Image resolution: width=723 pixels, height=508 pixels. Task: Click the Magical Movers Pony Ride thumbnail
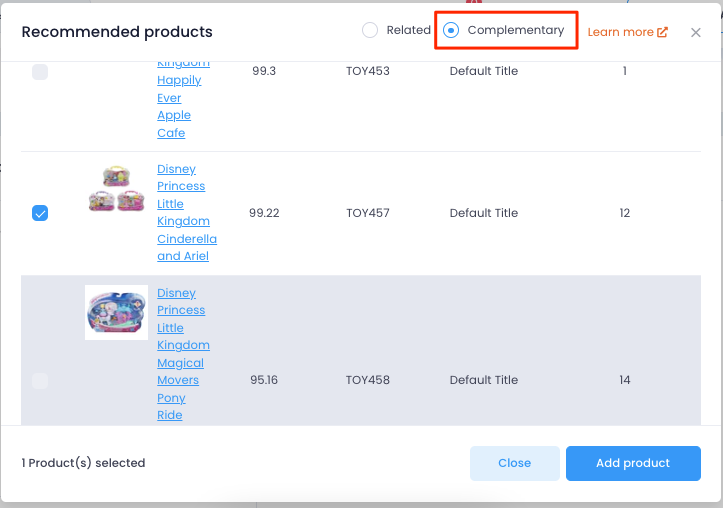pos(116,312)
